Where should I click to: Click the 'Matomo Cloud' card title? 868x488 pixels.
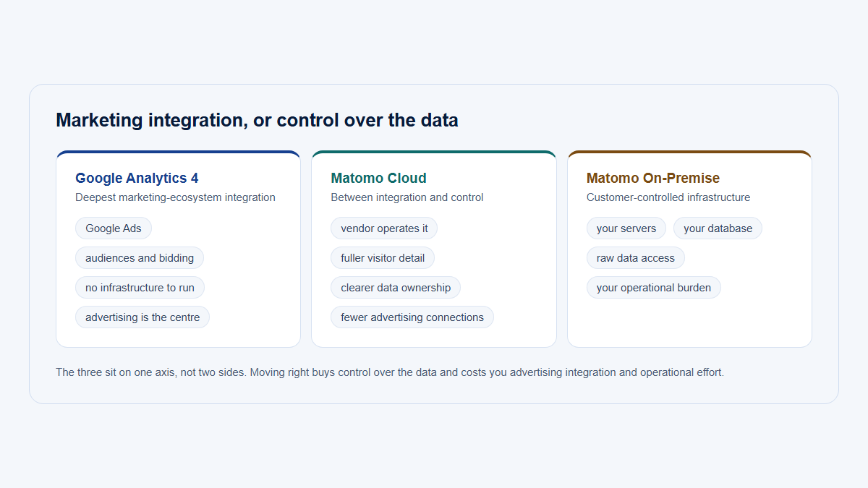click(x=378, y=178)
